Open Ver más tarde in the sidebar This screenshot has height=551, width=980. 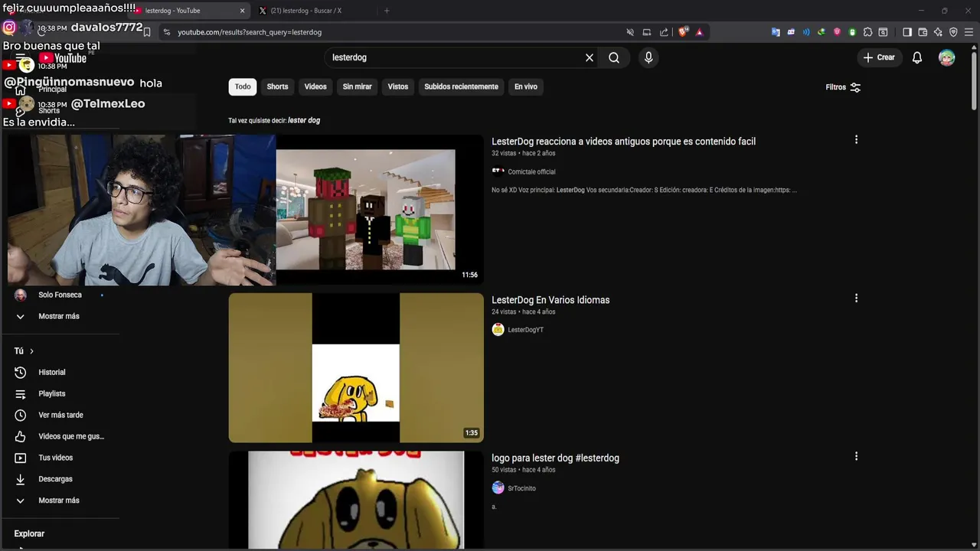tap(60, 415)
